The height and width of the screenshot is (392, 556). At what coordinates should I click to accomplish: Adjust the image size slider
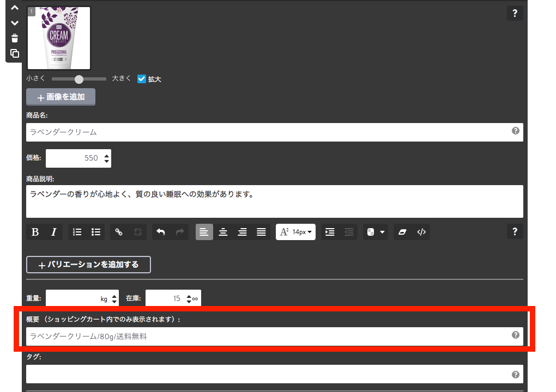(x=78, y=78)
